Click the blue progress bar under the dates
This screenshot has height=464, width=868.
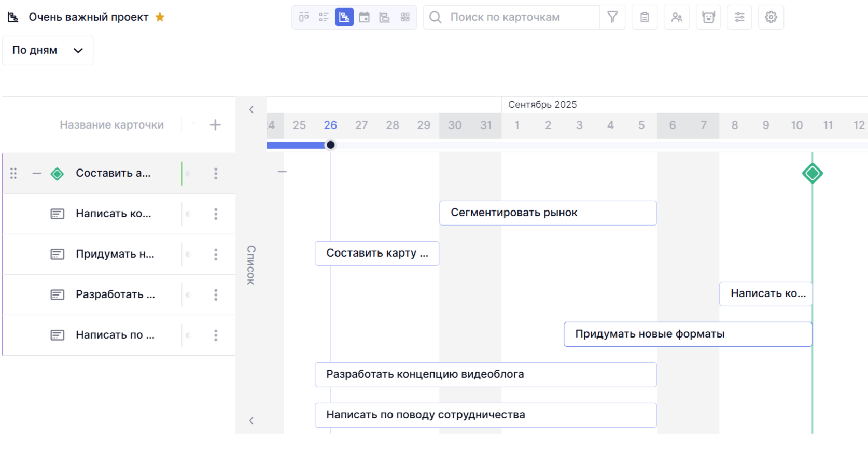tap(296, 145)
